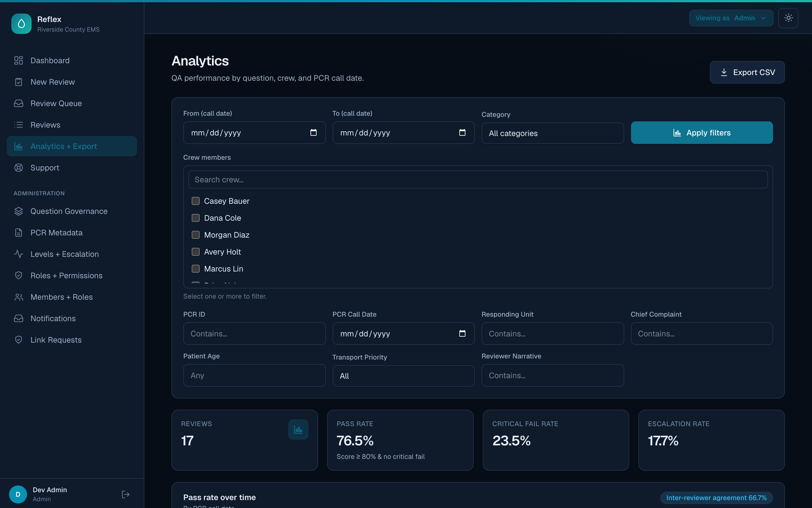Open the Viewing as Admin role dropdown
812x508 pixels.
coord(731,18)
